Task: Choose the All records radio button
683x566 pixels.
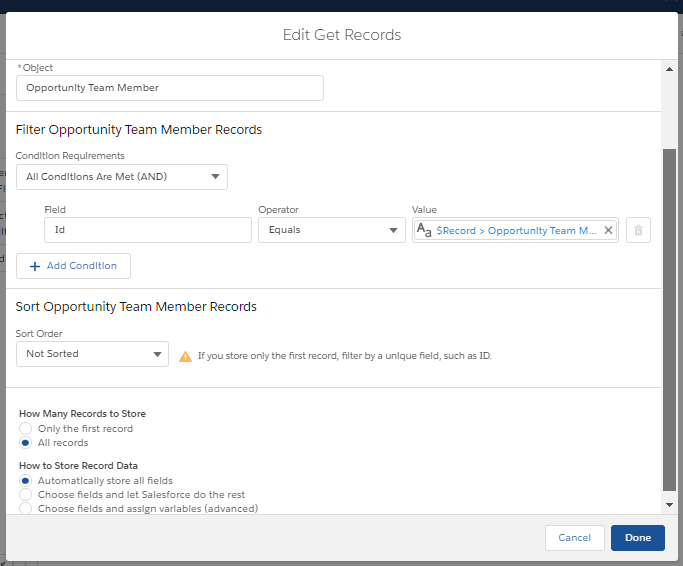Action: click(x=26, y=443)
